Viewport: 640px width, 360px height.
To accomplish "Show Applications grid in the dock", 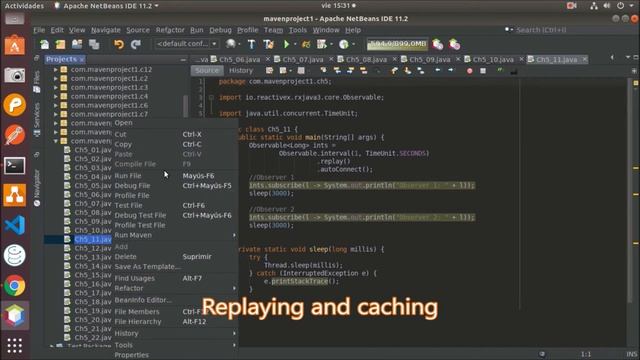I will coord(14,346).
